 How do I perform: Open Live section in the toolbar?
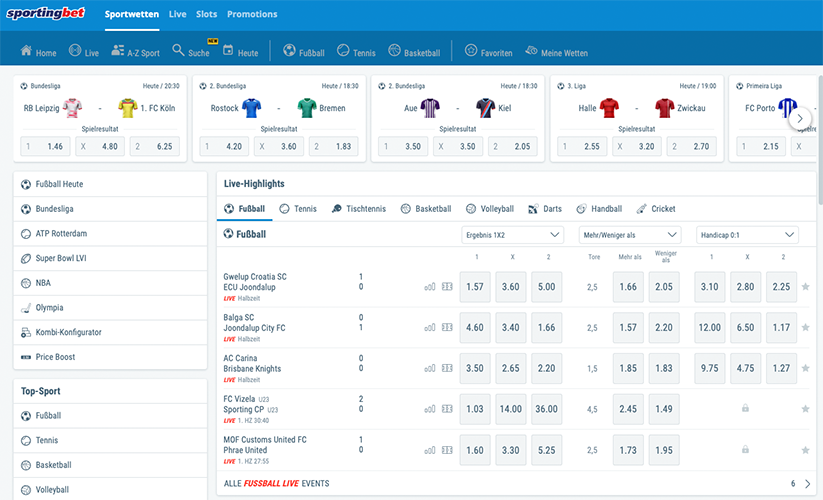coord(84,51)
